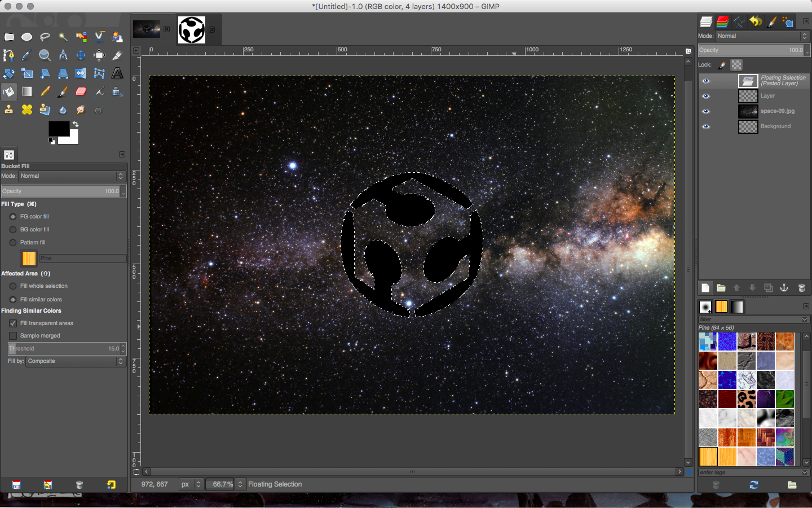This screenshot has height=508, width=812.
Task: Switch to the Undo History tab
Action: [756, 22]
